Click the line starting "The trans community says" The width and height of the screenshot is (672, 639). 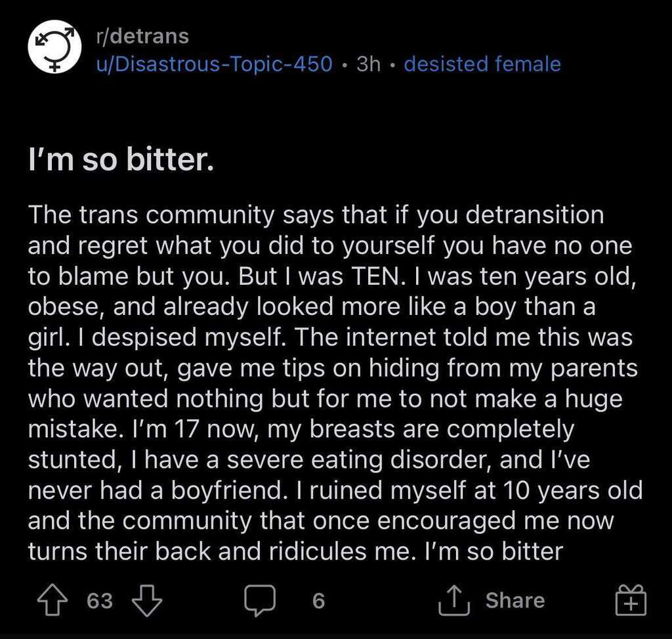pos(316,215)
